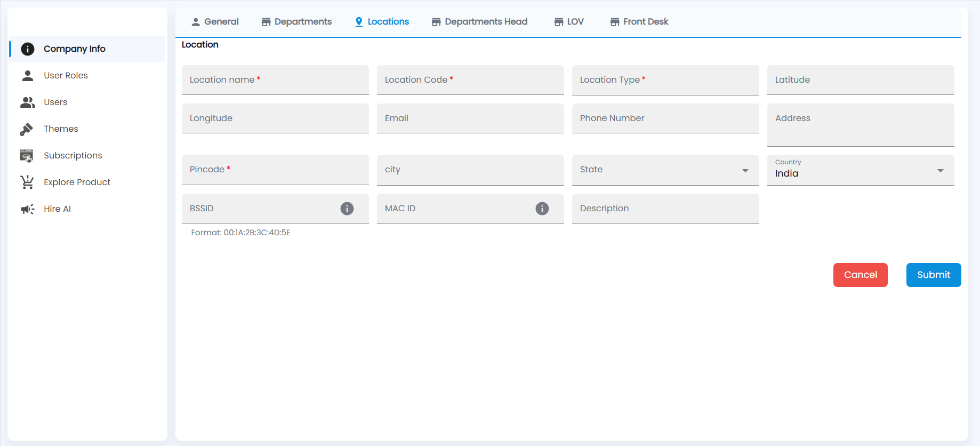Viewport: 980px width, 446px height.
Task: Open the Departments Head tab
Action: coord(479,22)
